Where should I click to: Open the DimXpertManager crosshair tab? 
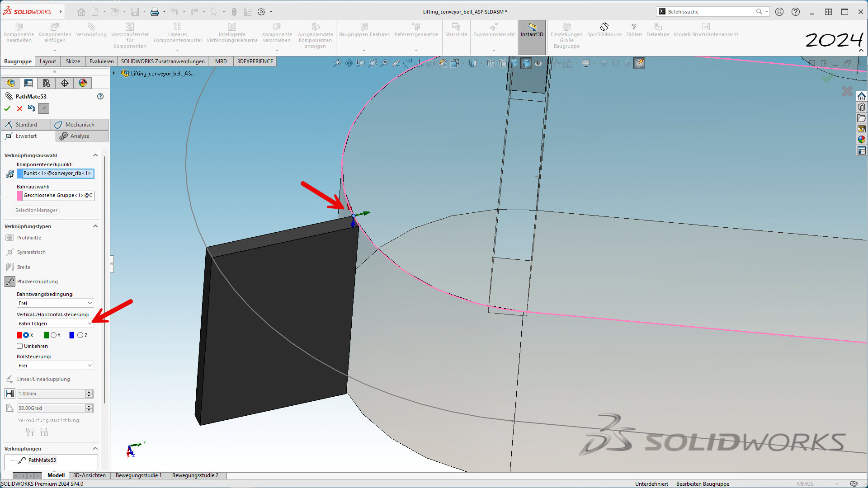[65, 83]
